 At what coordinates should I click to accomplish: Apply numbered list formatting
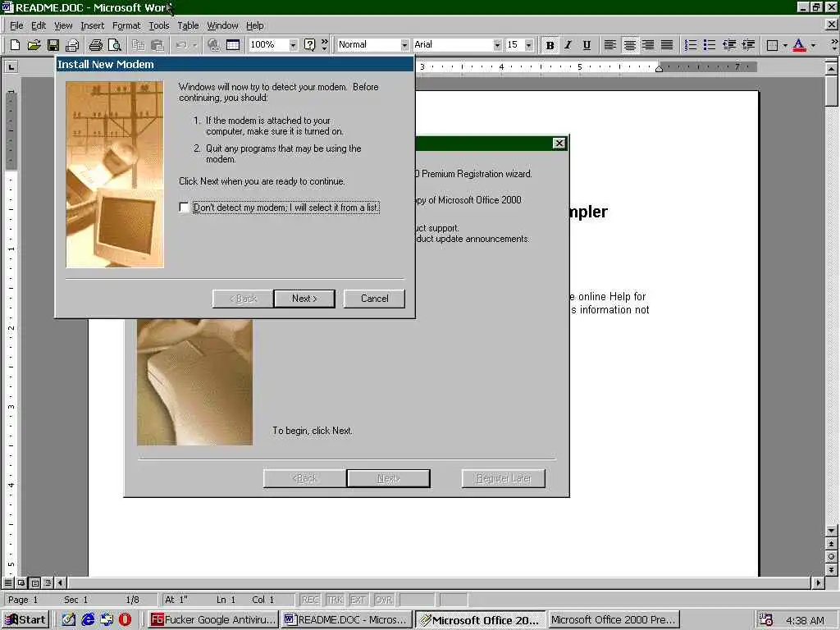[x=691, y=45]
